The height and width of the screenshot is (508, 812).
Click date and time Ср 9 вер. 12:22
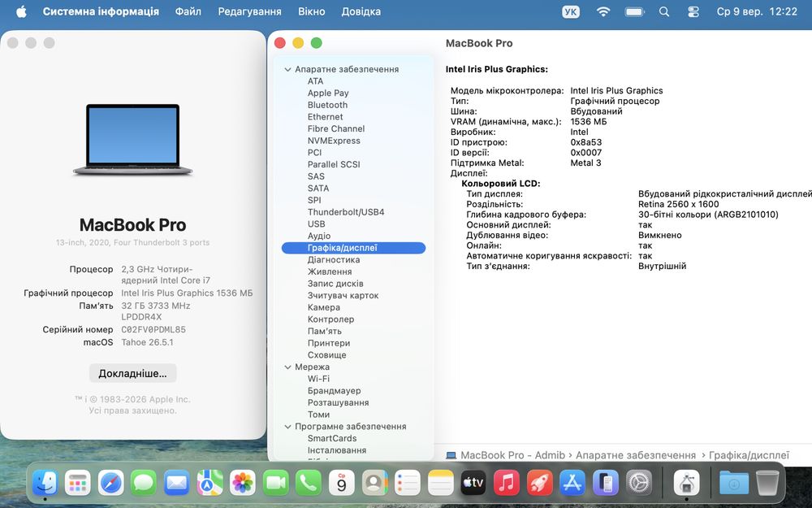(x=757, y=11)
